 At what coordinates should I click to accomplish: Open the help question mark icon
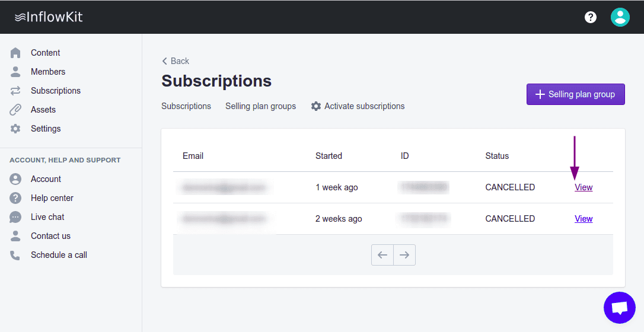pyautogui.click(x=591, y=17)
